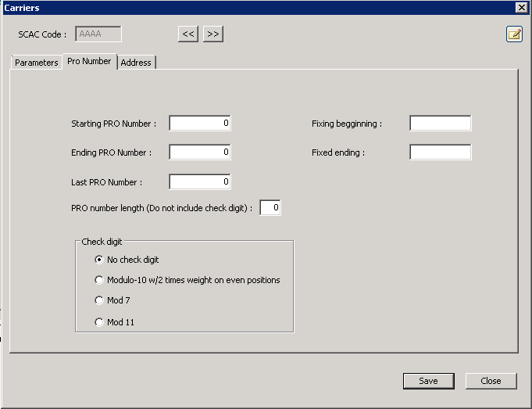Focus the Fixing begginning text box
Viewport: 532px width, 409px height.
tap(440, 124)
